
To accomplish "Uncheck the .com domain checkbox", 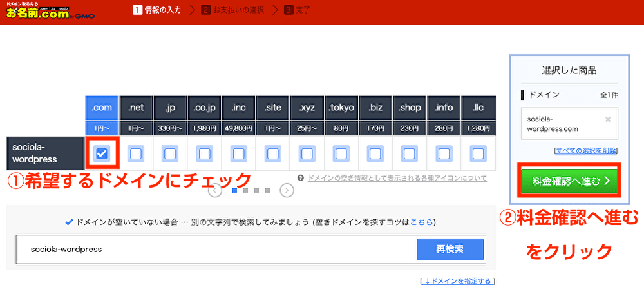I will pyautogui.click(x=101, y=153).
